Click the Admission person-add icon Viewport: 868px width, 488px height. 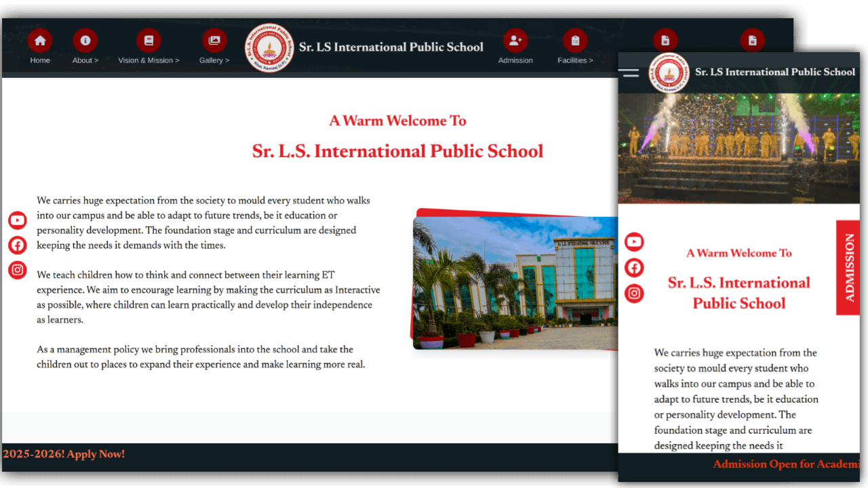(515, 40)
